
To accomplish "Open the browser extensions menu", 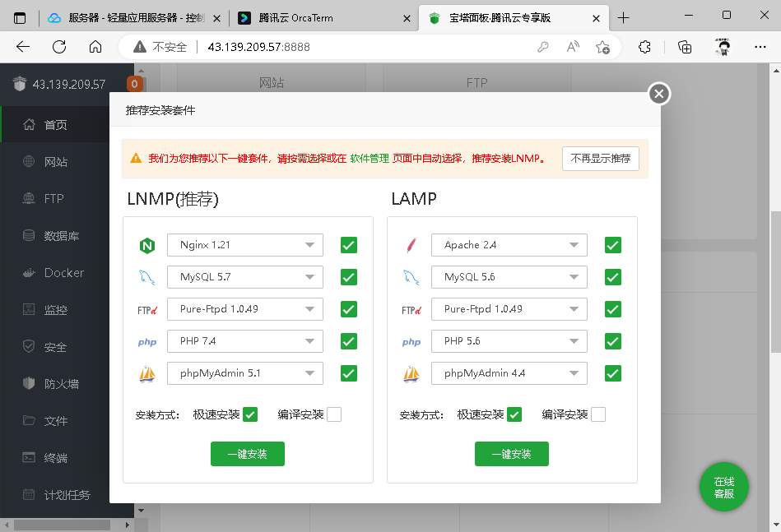I will coord(644,47).
